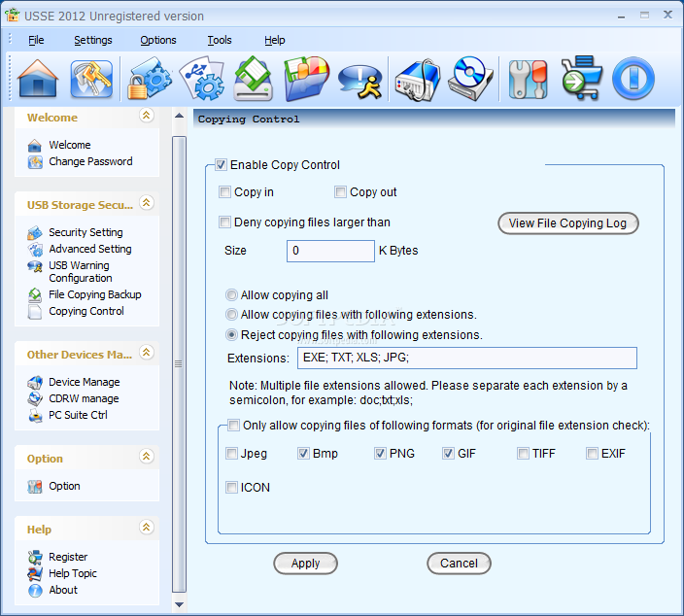Viewport: 684px width, 616px height.
Task: Open the Home house toolbar icon
Action: (x=38, y=79)
